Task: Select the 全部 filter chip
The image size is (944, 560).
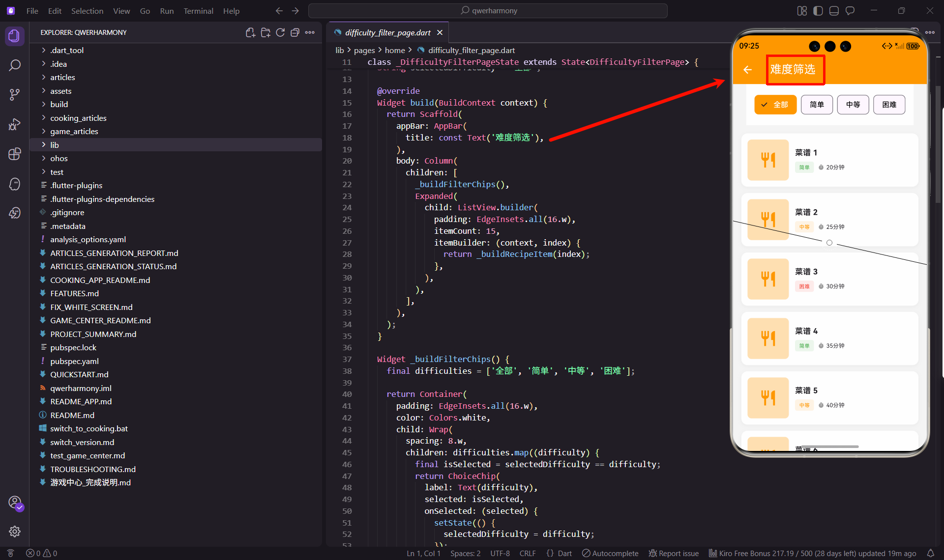Action: (775, 105)
